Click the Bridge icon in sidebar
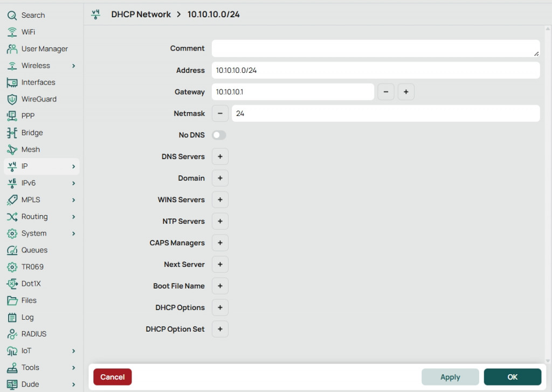Viewport: 552px width, 392px height. tap(12, 133)
